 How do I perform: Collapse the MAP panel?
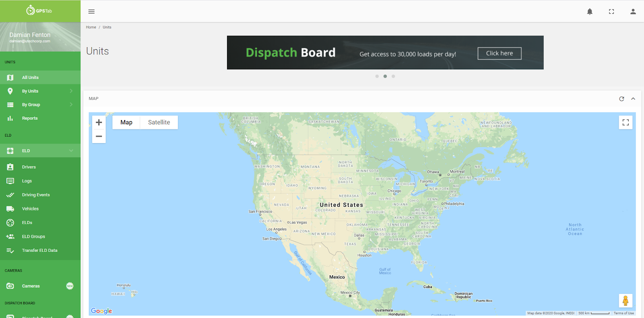click(633, 99)
